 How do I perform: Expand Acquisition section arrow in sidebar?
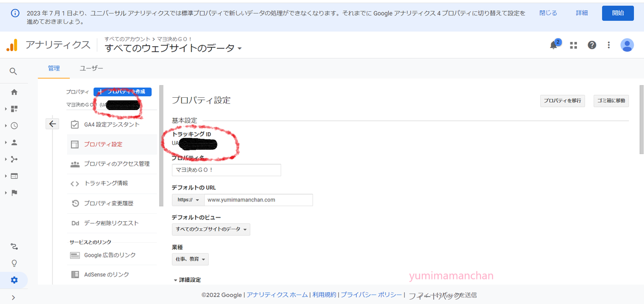point(6,159)
